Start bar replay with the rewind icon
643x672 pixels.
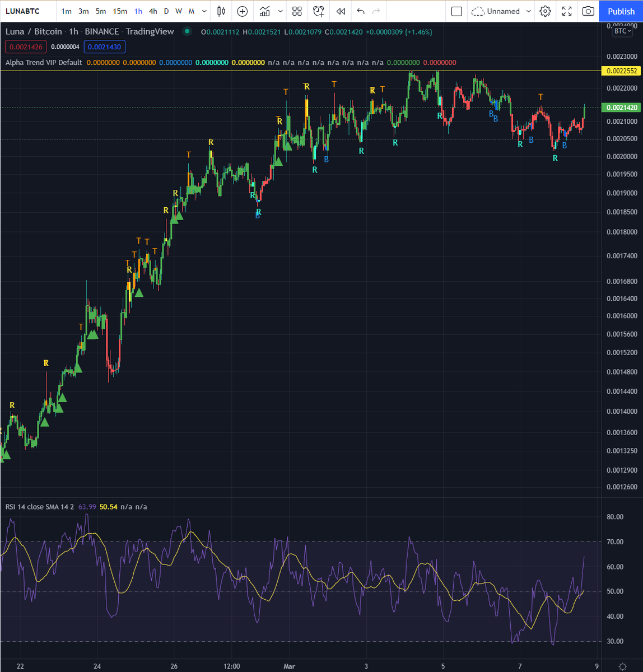pos(341,11)
